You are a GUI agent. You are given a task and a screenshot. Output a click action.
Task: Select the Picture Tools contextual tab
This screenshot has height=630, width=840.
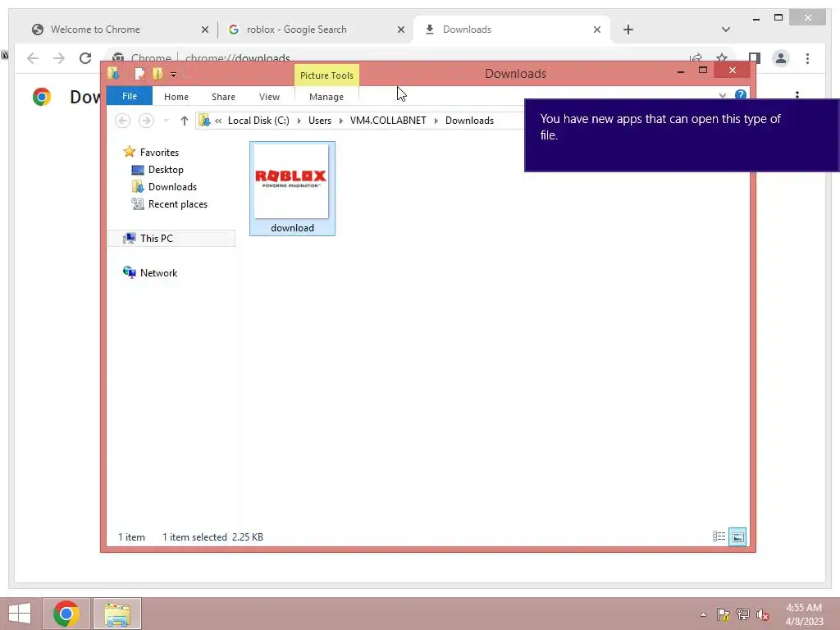coord(326,75)
